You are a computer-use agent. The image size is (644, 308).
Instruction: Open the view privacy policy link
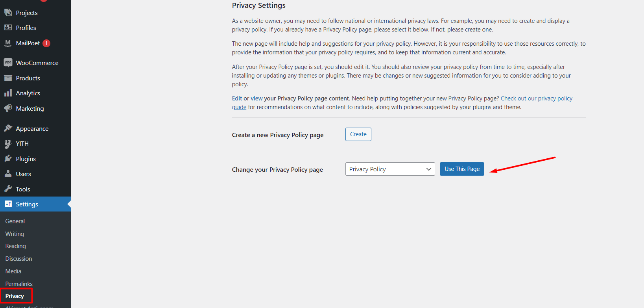pyautogui.click(x=256, y=98)
